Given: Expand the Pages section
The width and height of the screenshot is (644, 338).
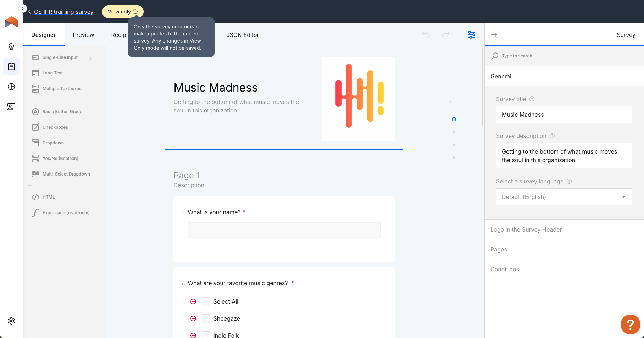Looking at the screenshot, I should click(564, 249).
